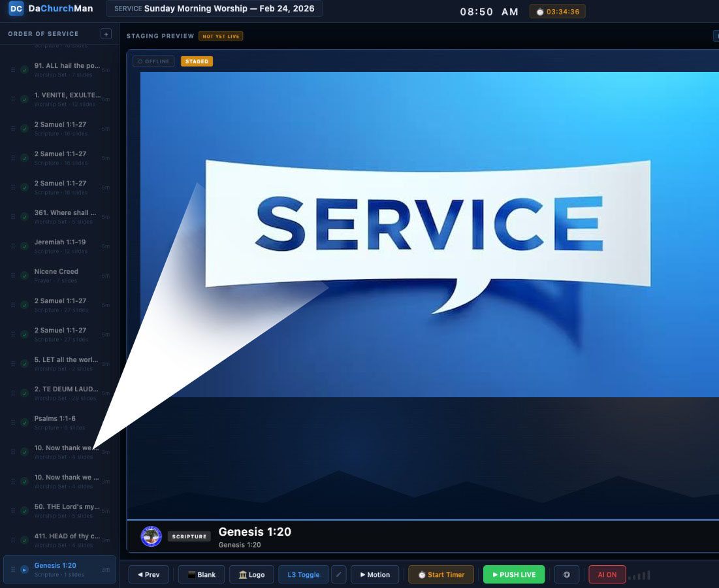Click the STAGING PREVIEW label
Screen dimensions: 719x588
(x=160, y=36)
